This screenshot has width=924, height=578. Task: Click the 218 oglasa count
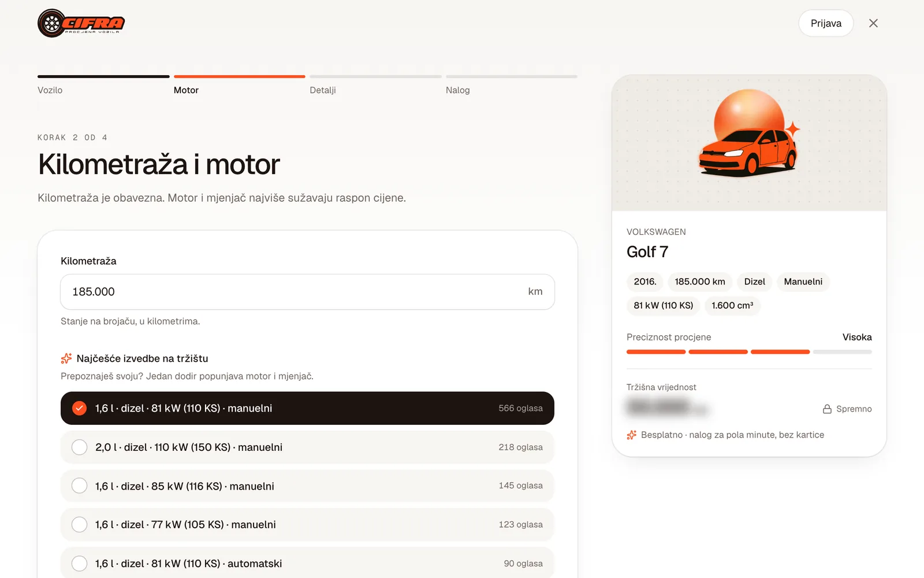pos(520,447)
